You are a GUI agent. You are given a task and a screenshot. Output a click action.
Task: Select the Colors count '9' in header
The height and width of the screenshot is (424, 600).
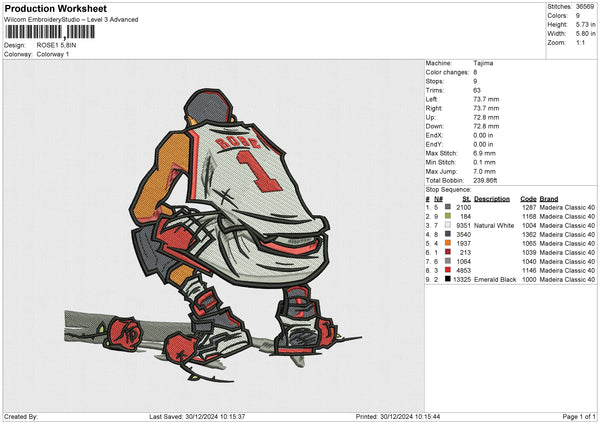point(578,16)
